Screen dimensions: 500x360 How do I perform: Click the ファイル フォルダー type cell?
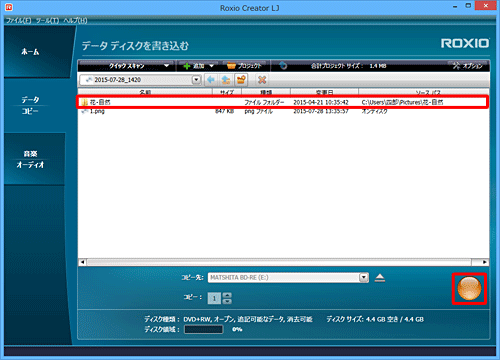coord(264,102)
